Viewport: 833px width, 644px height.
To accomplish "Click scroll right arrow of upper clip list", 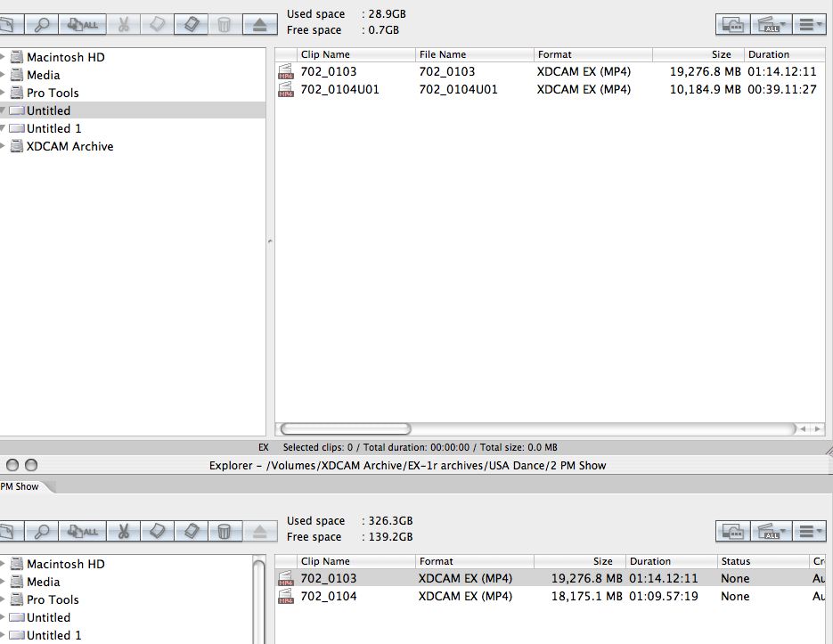I will pyautogui.click(x=817, y=428).
